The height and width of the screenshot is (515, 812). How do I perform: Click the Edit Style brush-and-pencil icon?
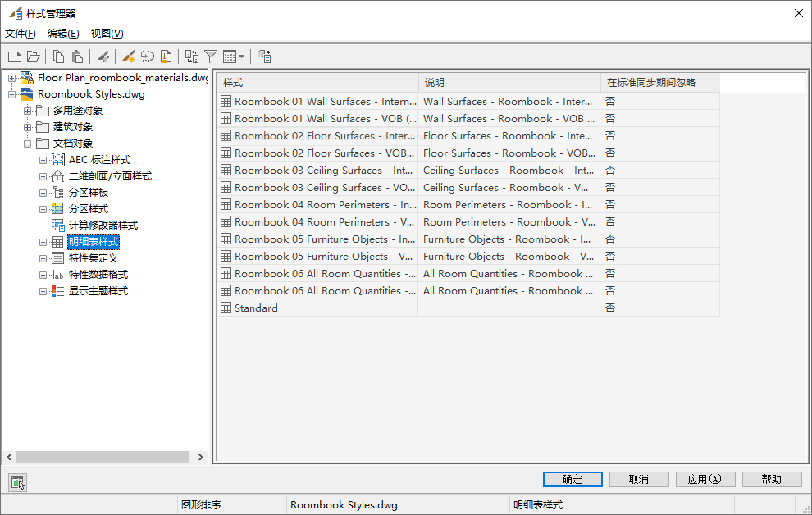[x=103, y=57]
